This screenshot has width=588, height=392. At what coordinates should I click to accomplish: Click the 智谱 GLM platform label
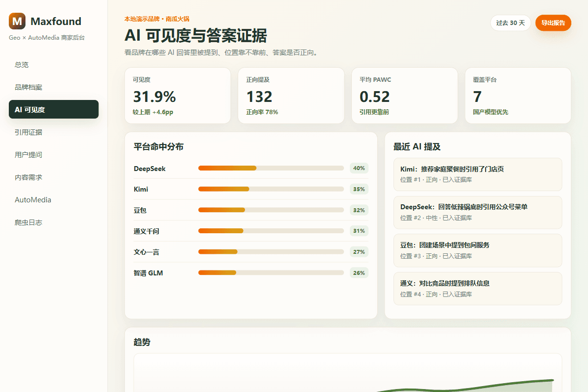(148, 273)
